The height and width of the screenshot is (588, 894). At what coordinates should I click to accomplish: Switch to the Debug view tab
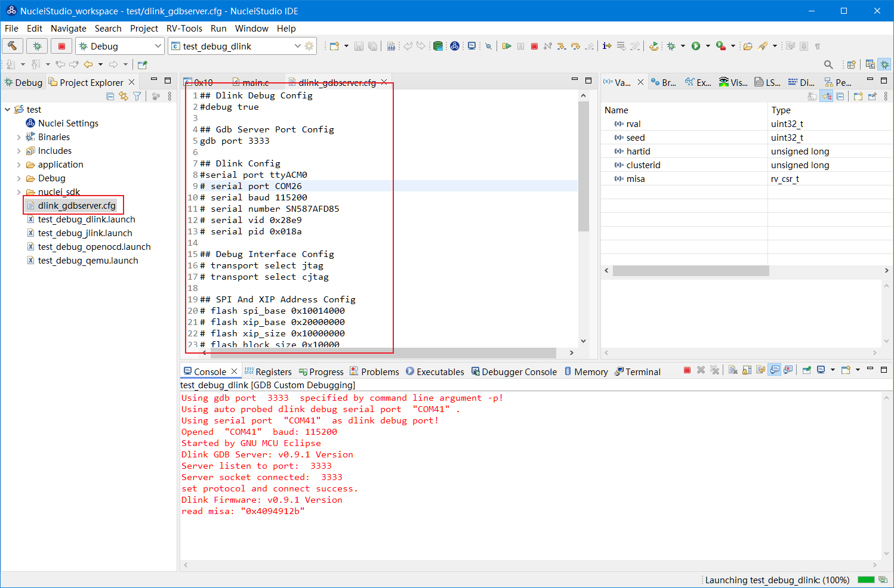click(x=24, y=82)
